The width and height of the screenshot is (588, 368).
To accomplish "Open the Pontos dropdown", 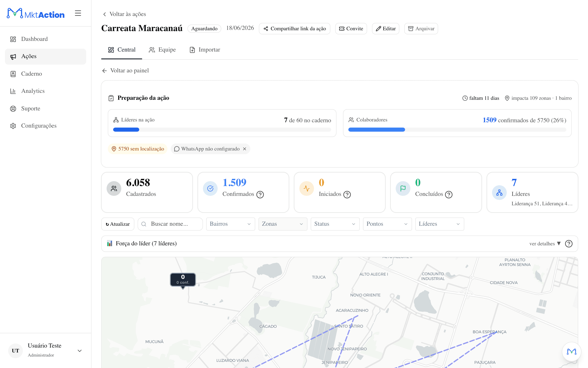I will coord(387,224).
